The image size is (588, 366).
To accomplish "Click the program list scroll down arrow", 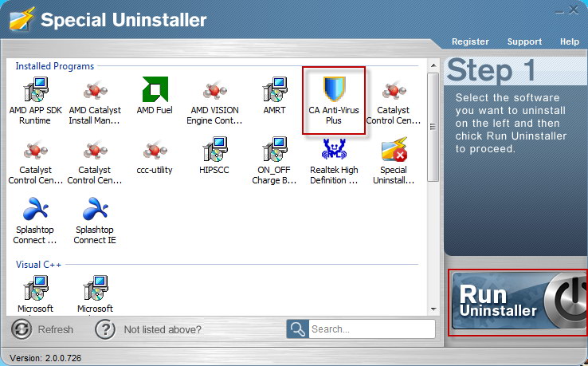I will point(433,309).
